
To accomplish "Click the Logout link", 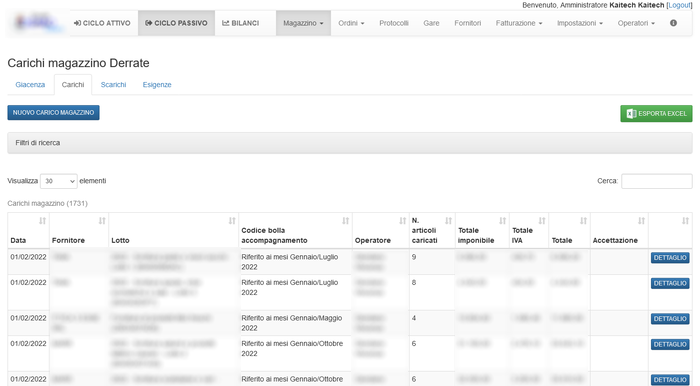I will [x=679, y=5].
